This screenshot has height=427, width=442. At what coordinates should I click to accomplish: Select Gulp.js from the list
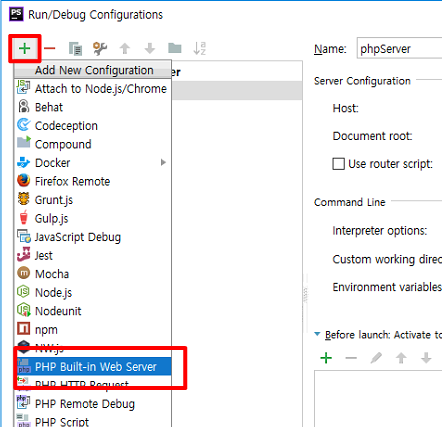93,218
